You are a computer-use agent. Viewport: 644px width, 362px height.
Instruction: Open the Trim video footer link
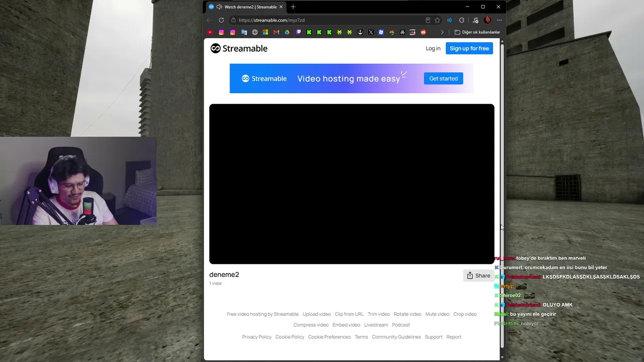[x=378, y=314]
